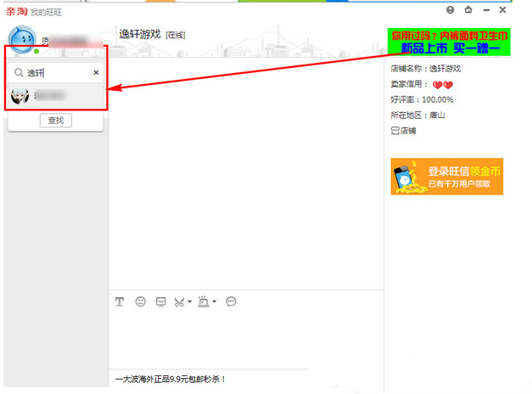Viewport: 532px width, 394px height.
Task: Expand the screenshot options arrow
Action: [x=190, y=301]
